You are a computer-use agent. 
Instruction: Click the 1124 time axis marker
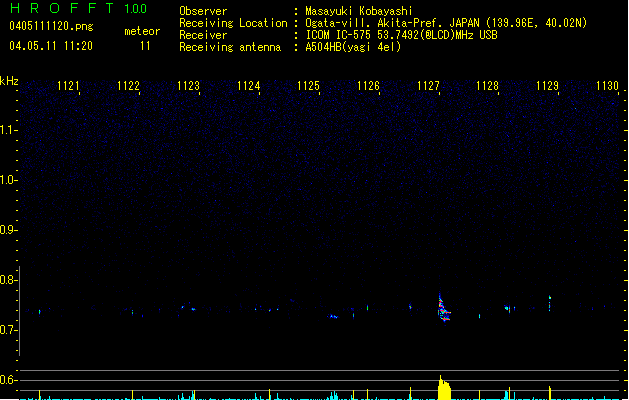pyautogui.click(x=248, y=86)
